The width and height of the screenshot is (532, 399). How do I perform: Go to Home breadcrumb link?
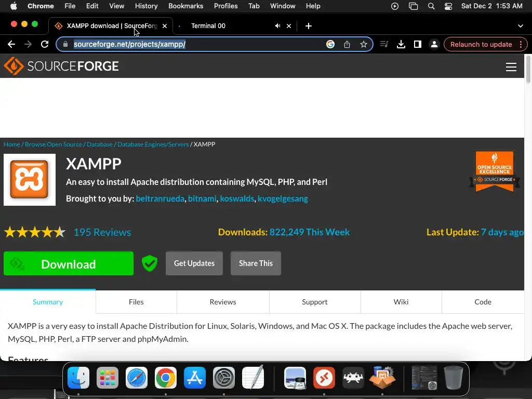12,144
